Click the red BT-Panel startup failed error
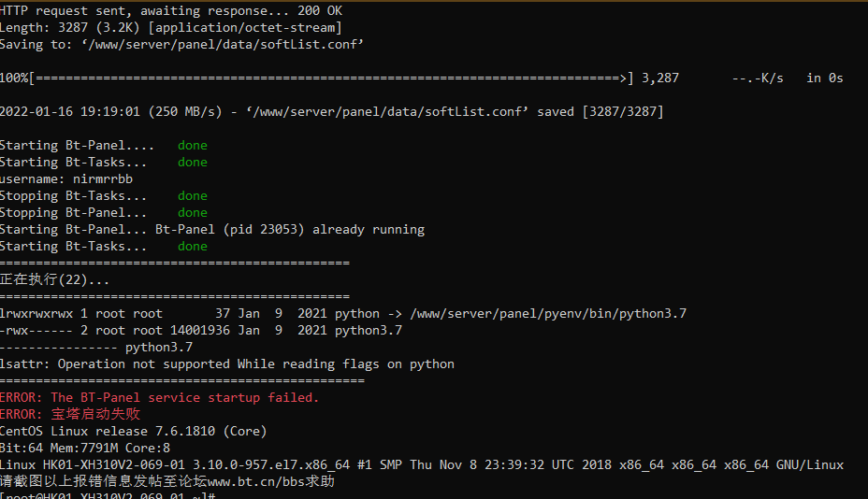 pos(159,397)
